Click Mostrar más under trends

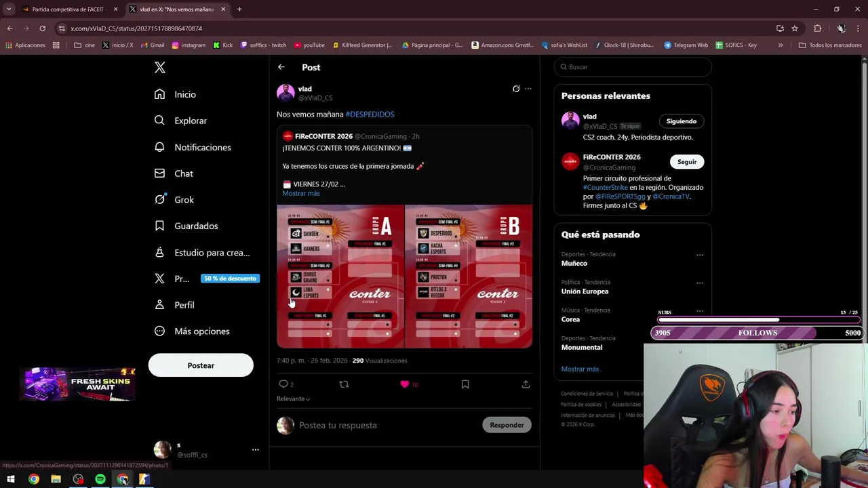tap(580, 369)
